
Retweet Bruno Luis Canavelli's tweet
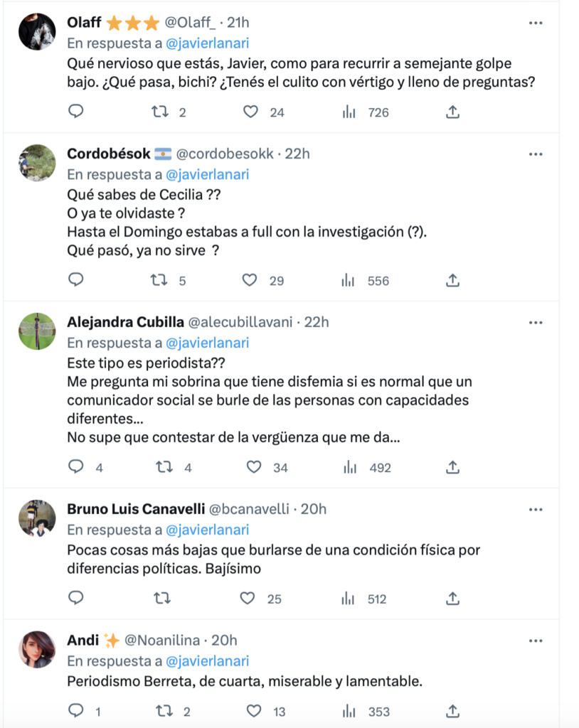tap(162, 599)
